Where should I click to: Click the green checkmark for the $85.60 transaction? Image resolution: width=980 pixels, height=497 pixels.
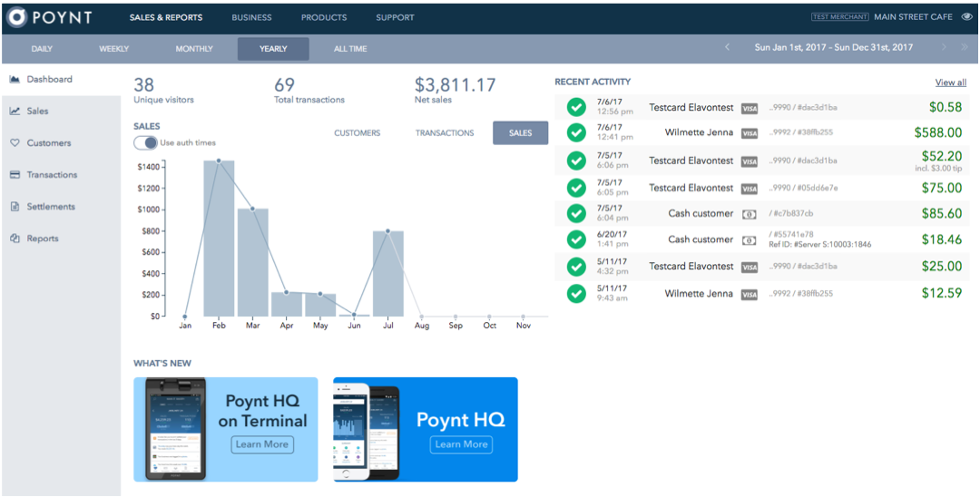(x=576, y=213)
